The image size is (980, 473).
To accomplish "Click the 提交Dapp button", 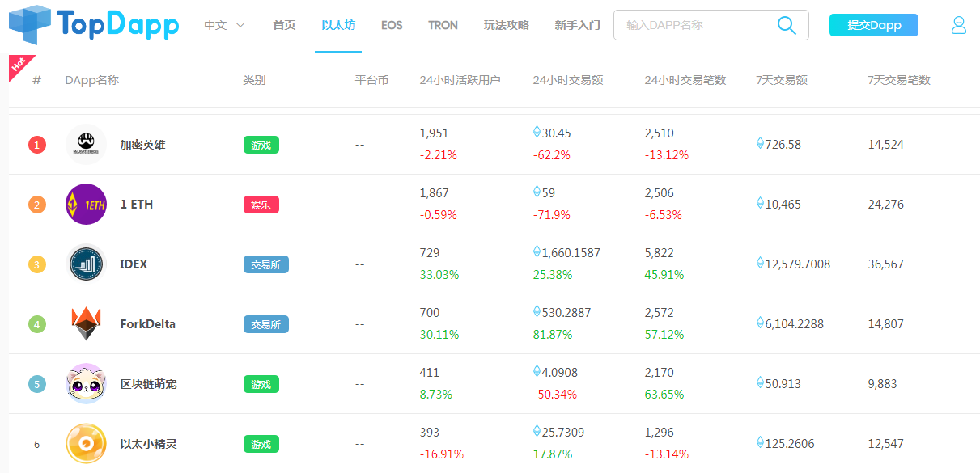I will pos(874,25).
